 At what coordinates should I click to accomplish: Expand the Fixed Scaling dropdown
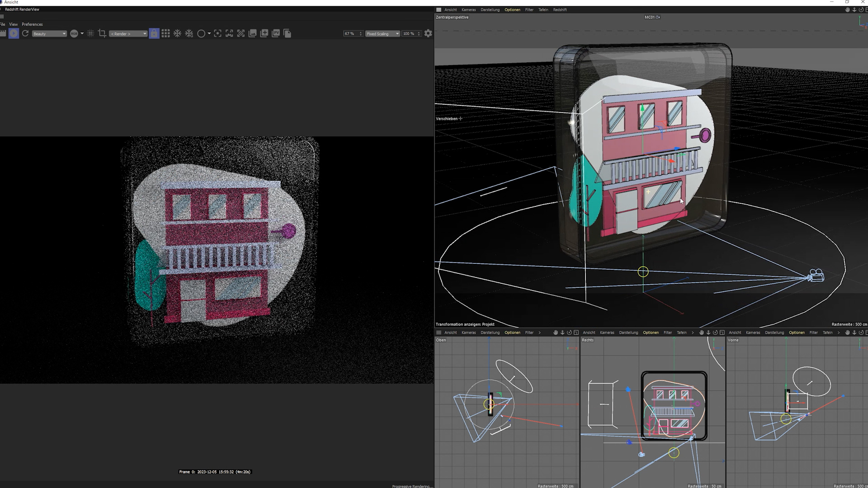[382, 34]
